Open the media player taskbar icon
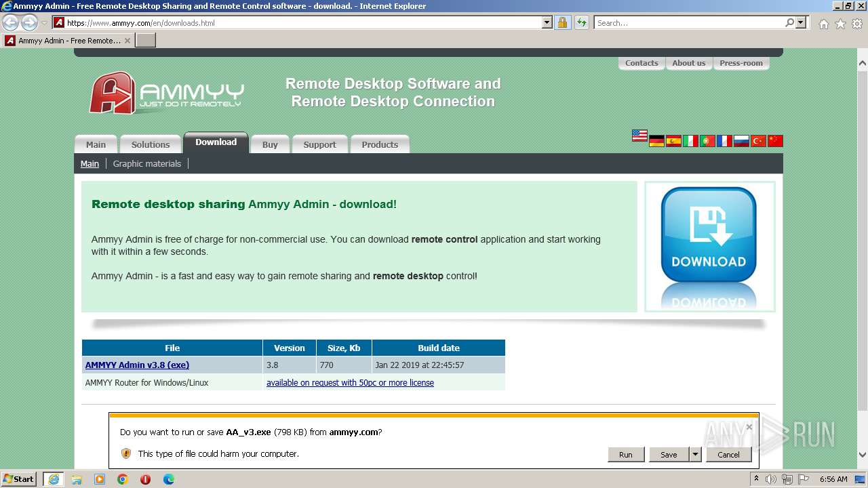868x488 pixels. point(100,479)
